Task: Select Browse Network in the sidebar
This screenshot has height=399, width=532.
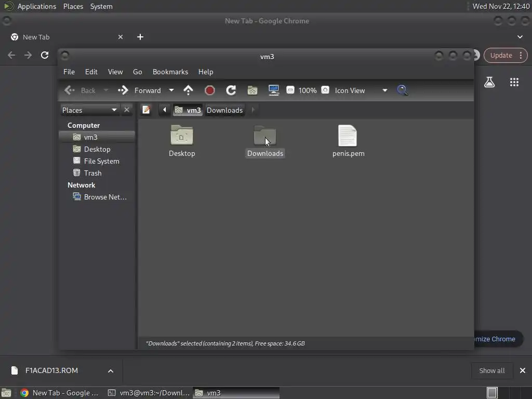Action: pyautogui.click(x=97, y=197)
